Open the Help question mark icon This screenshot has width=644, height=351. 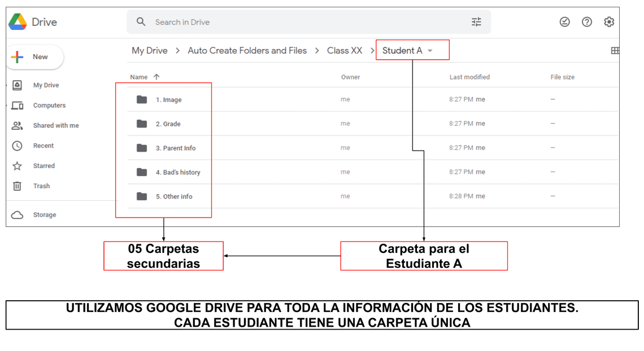click(587, 22)
